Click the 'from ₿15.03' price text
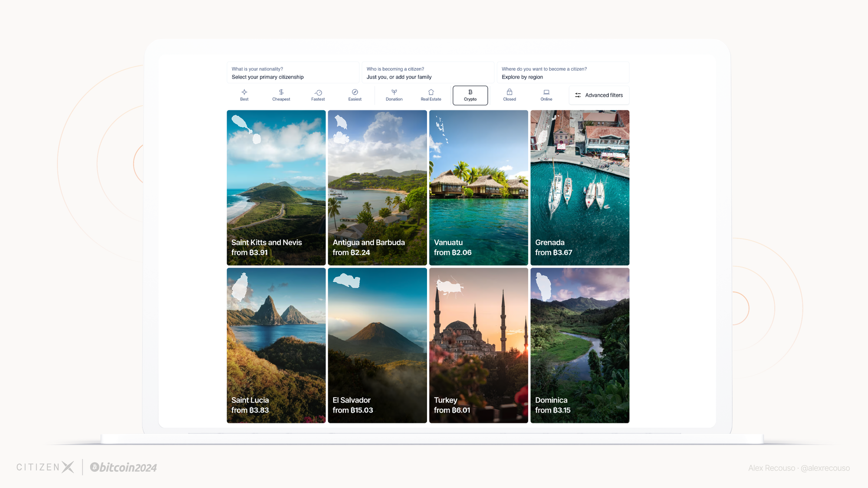This screenshot has height=488, width=868. point(353,410)
